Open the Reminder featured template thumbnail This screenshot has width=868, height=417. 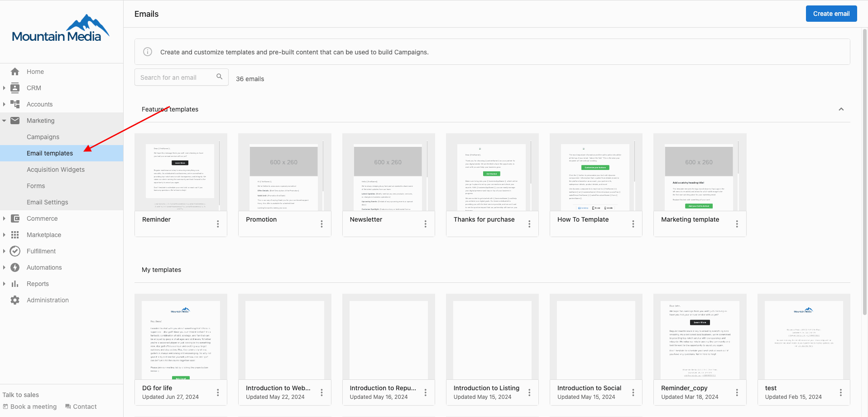tap(181, 172)
